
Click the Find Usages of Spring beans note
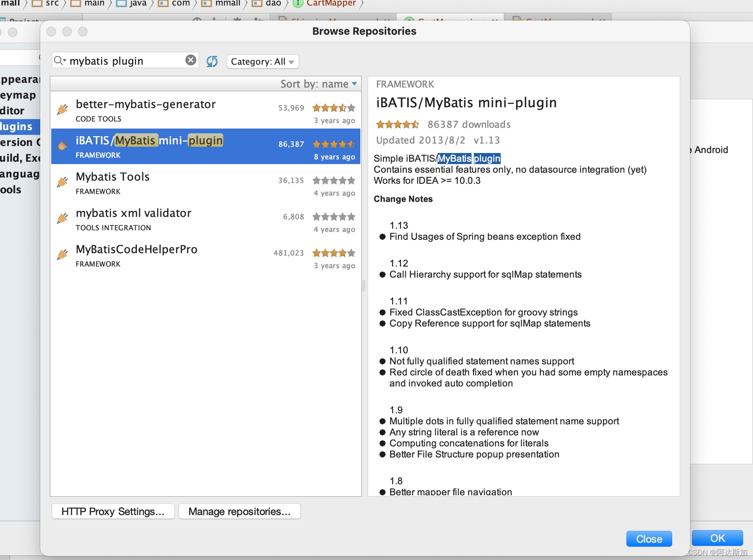(485, 237)
